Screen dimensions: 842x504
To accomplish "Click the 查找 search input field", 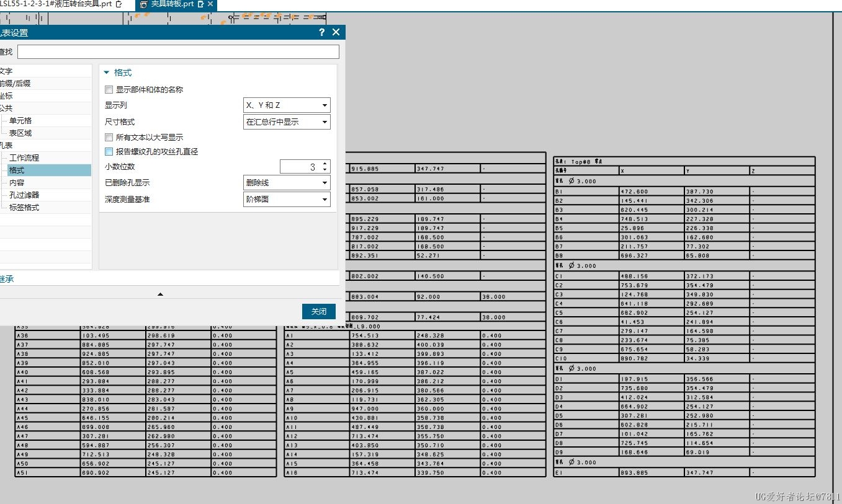I will tap(178, 52).
